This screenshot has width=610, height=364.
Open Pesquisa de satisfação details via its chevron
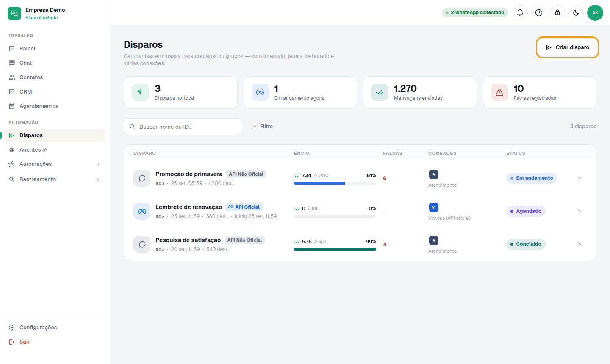[x=579, y=244]
